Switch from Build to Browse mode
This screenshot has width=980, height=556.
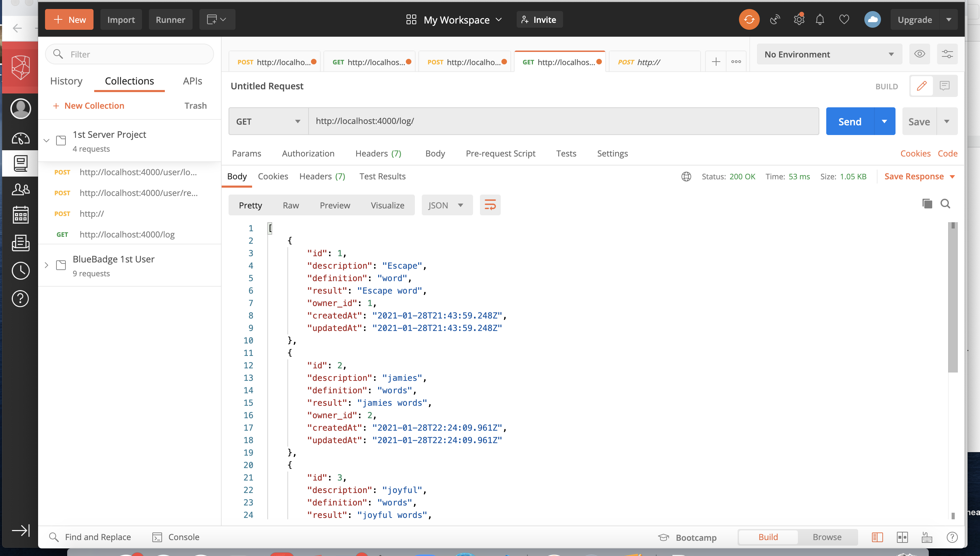pos(827,537)
